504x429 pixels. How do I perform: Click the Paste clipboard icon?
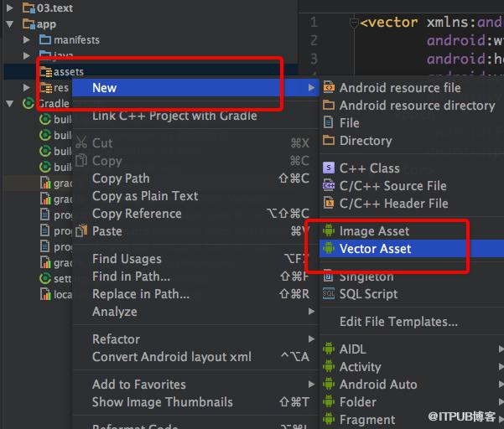click(x=81, y=230)
